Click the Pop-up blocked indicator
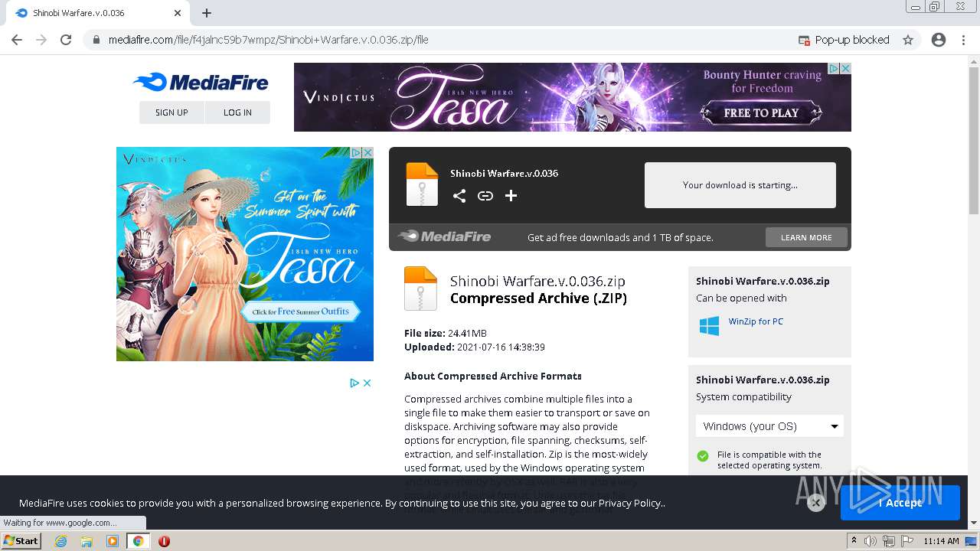 click(844, 40)
